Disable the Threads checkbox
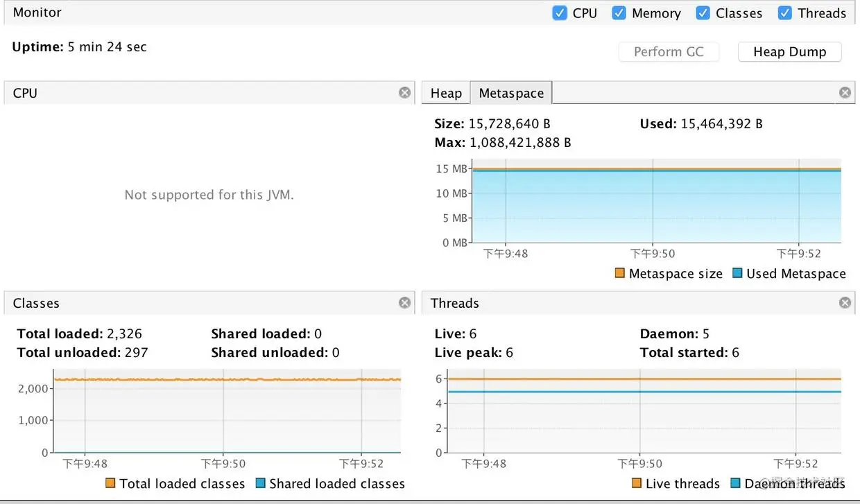This screenshot has height=504, width=860. tap(785, 12)
